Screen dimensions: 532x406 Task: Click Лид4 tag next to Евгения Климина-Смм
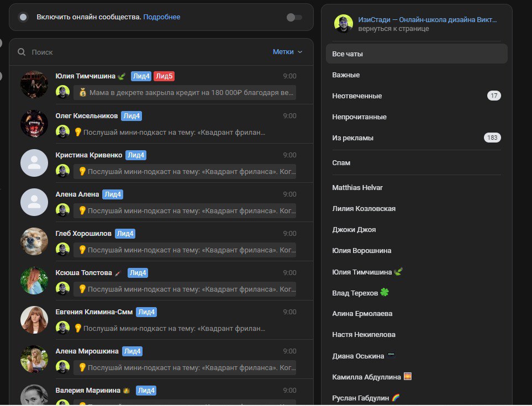(x=146, y=312)
